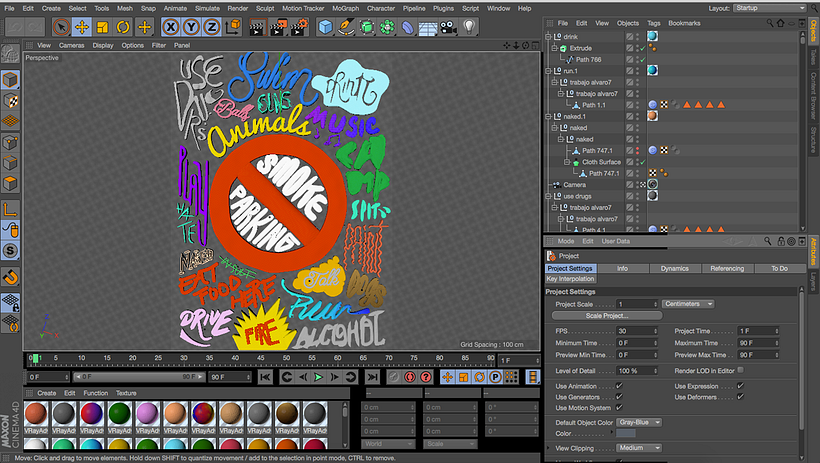Switch to the Dynamics tab
Screen dimensions: 820x463
tap(675, 268)
